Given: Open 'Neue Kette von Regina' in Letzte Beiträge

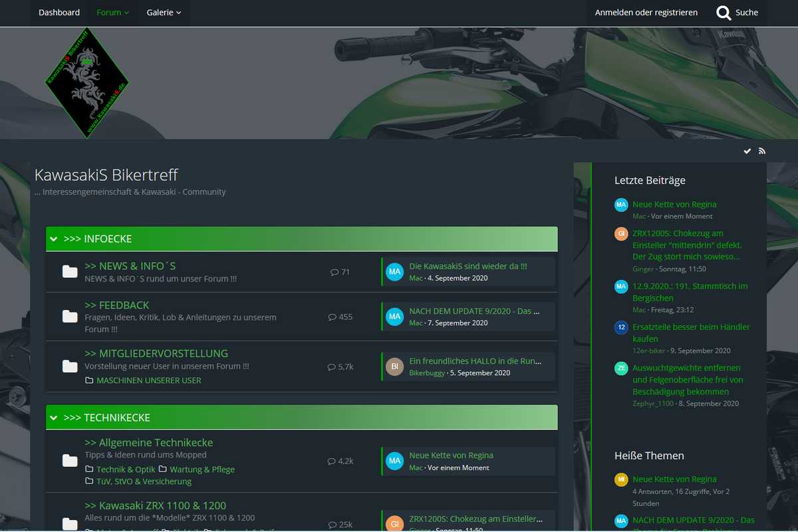Looking at the screenshot, I should pyautogui.click(x=674, y=204).
